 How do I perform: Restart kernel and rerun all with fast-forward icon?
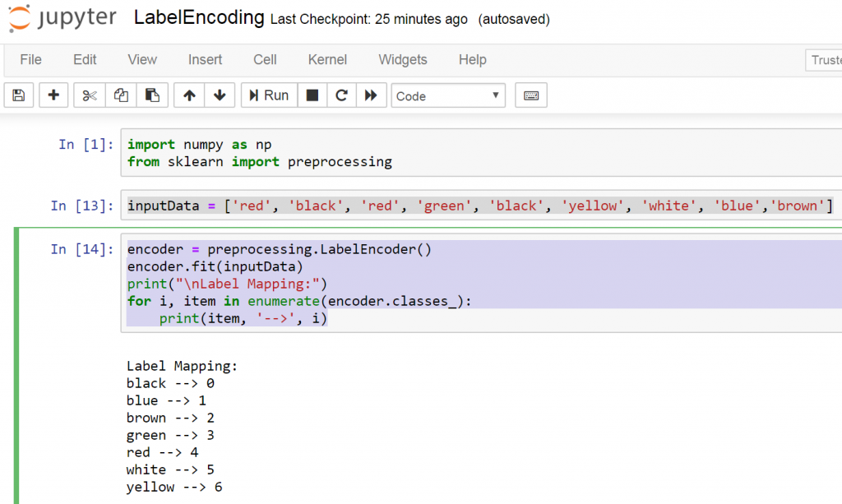371,95
